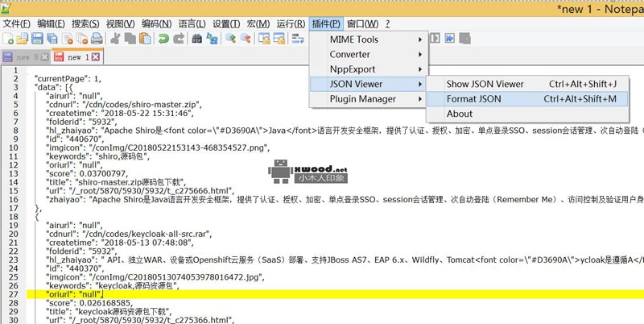Viewport: 644px width, 324px height.
Task: Open the 设置(T) menu
Action: click(x=226, y=24)
